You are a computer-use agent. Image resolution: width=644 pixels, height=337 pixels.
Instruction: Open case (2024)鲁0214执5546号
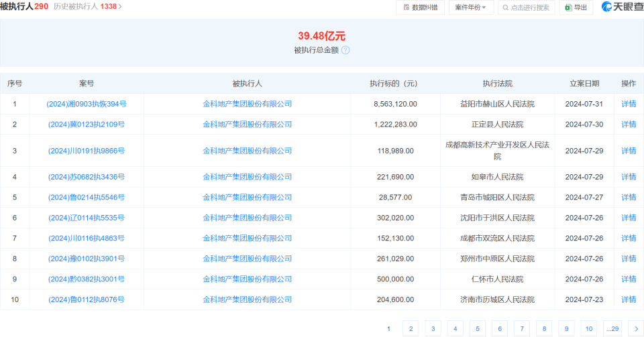(87, 198)
